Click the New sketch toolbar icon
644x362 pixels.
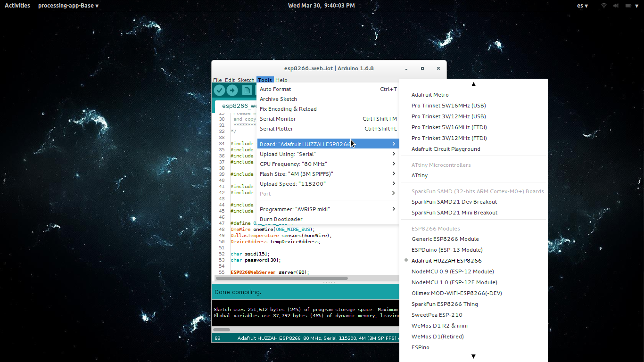(x=247, y=90)
